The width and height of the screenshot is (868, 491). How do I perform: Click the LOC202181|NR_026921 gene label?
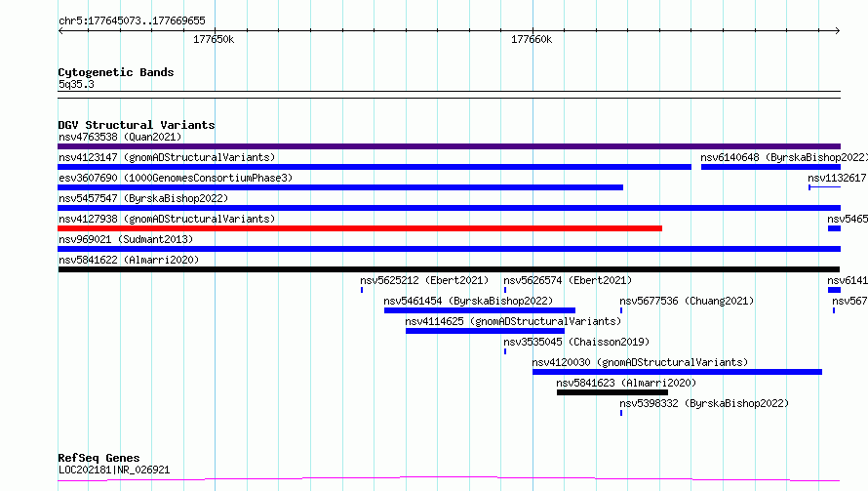(x=114, y=470)
